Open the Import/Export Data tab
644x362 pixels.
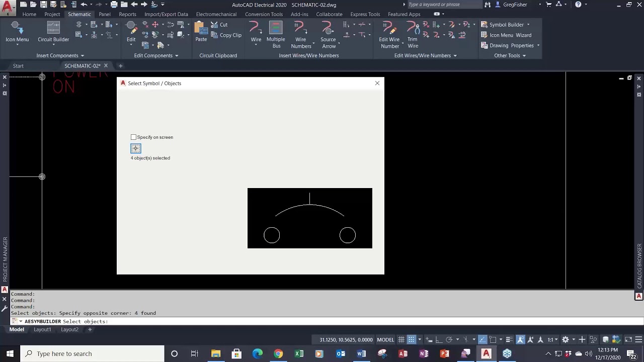click(x=166, y=14)
